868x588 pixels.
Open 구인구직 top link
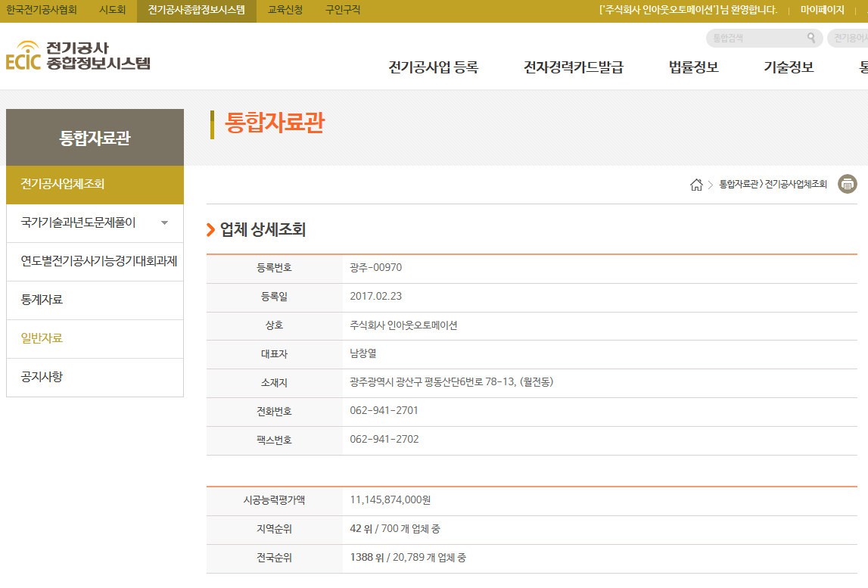pos(343,10)
